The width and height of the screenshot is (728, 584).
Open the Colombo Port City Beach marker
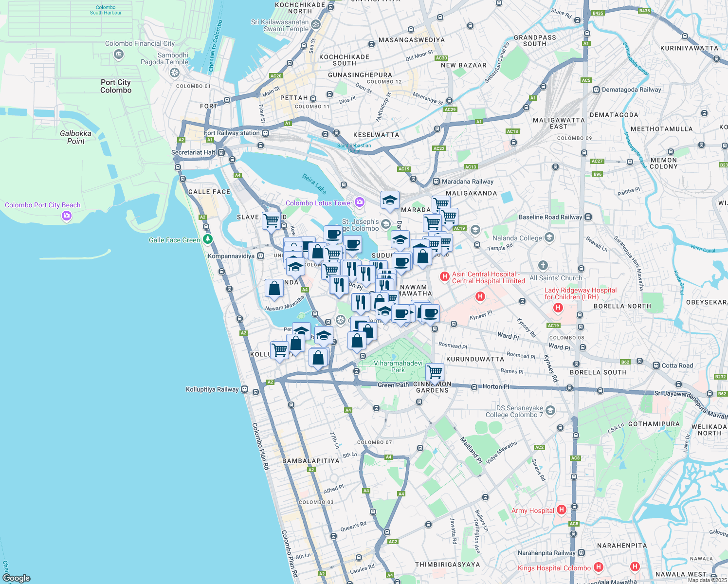coord(67,216)
